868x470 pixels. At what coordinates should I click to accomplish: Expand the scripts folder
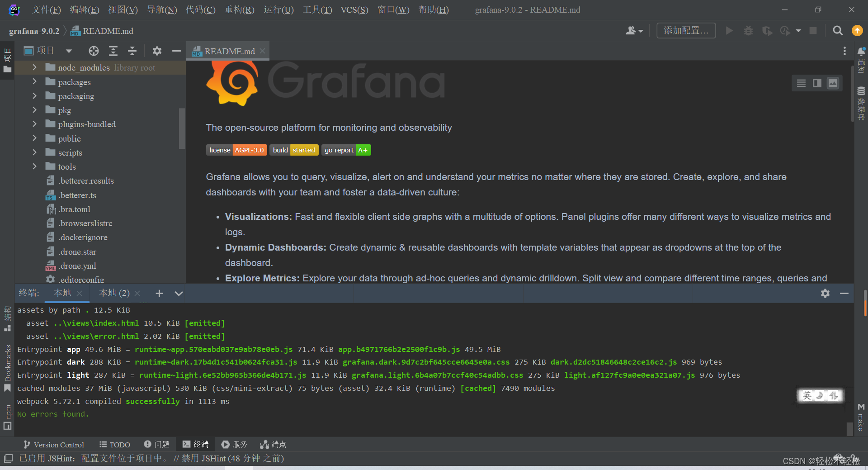click(x=34, y=152)
